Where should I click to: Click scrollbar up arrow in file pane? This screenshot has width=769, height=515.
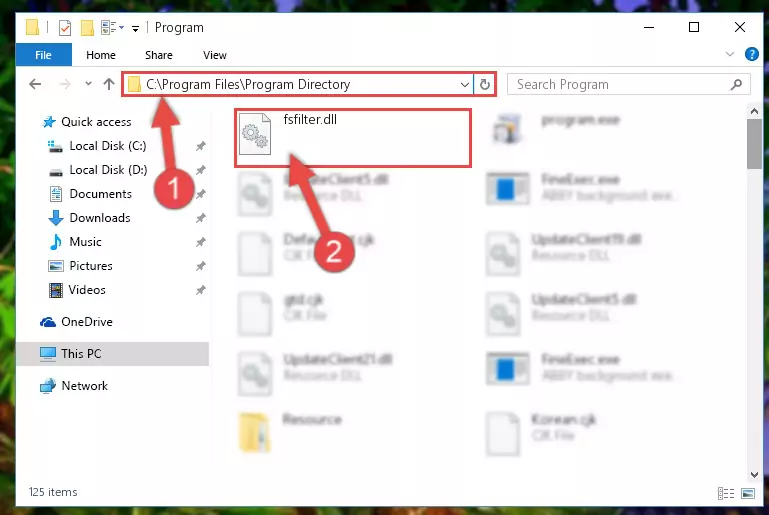point(754,111)
